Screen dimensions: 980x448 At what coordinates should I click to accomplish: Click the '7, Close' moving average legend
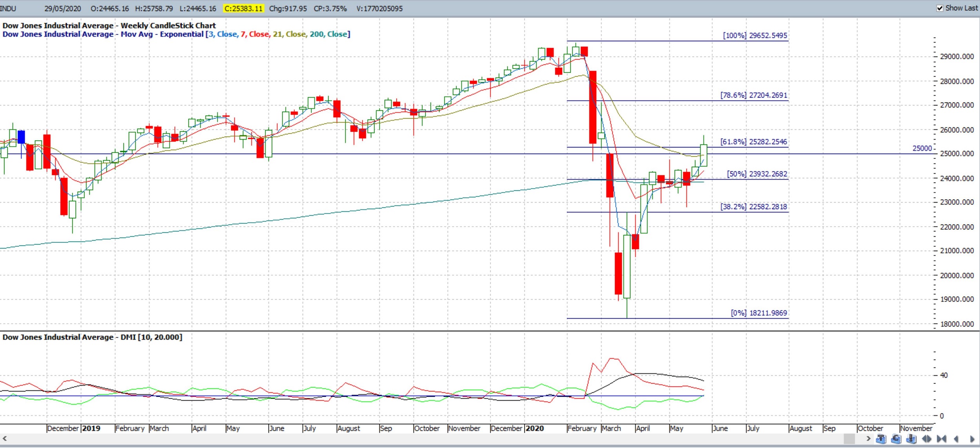pos(255,34)
